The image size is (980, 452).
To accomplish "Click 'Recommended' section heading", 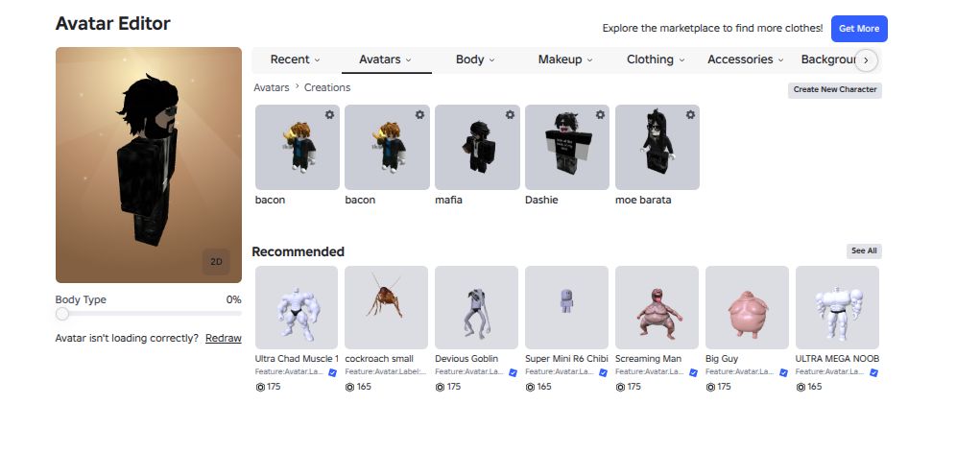I will (x=299, y=251).
